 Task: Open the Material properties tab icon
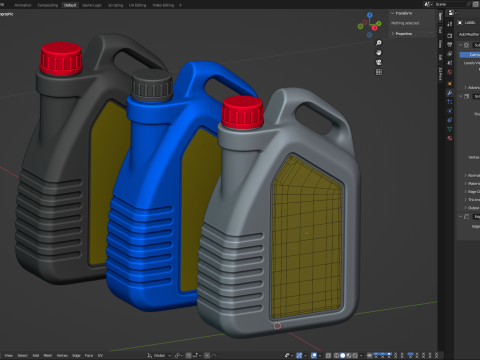pyautogui.click(x=450, y=138)
